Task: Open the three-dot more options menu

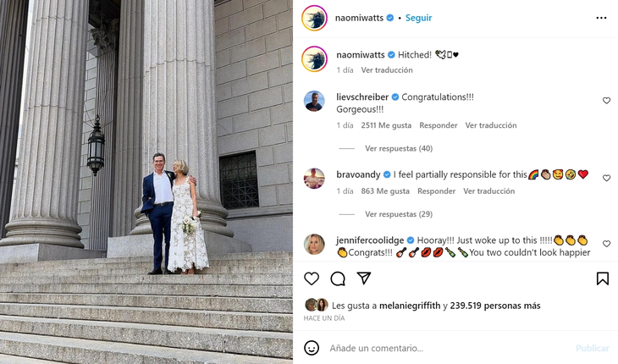Action: point(601,18)
